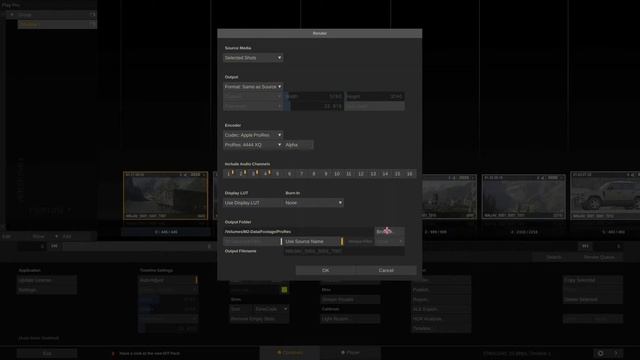The image size is (640, 360).
Task: Switch to the Player tab
Action: point(351,353)
